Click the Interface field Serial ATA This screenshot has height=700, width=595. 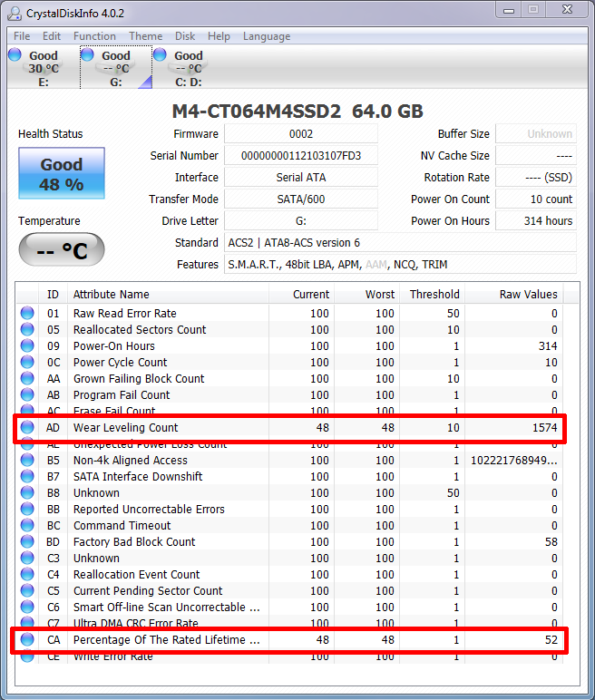pos(301,178)
